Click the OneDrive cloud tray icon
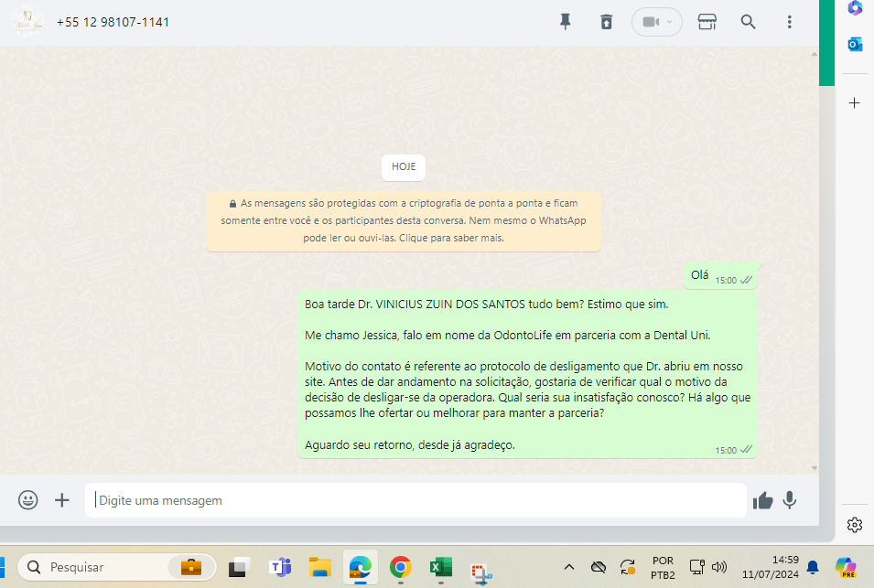The image size is (874, 588). (x=599, y=567)
